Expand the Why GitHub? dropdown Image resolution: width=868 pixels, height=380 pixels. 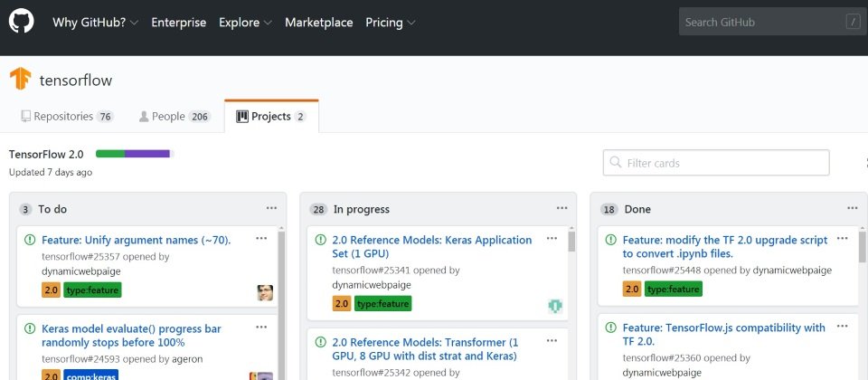pyautogui.click(x=95, y=23)
